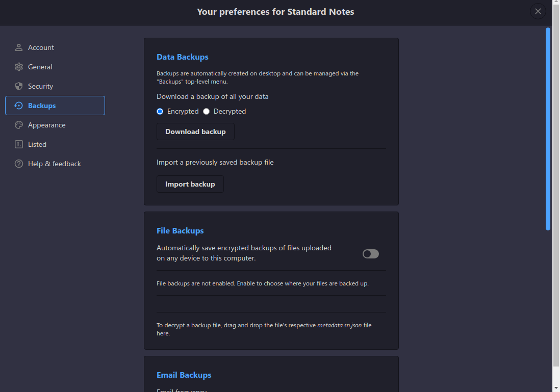Click the Listed L icon

pyautogui.click(x=19, y=144)
